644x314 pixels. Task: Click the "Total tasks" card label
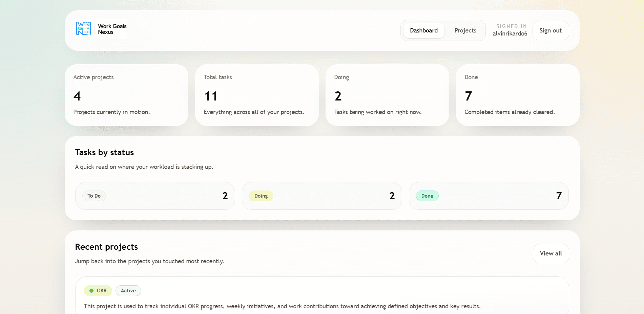[218, 77]
